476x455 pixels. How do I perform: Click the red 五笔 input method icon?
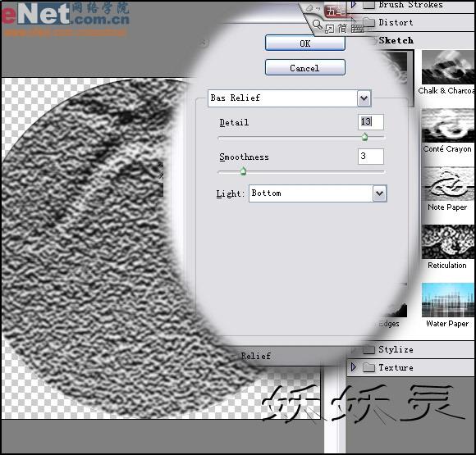point(335,12)
